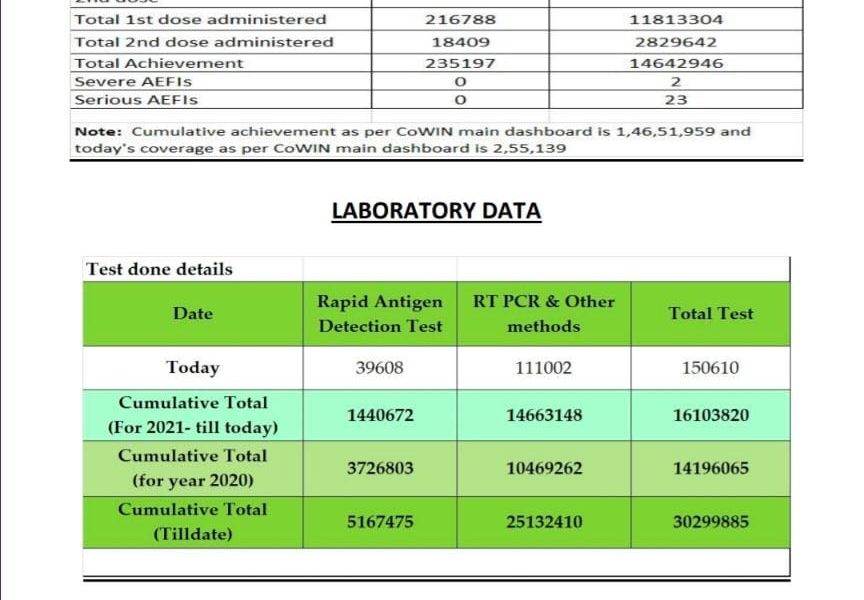Select the "Serious AEFIs" label
The width and height of the screenshot is (864, 600).
[x=136, y=100]
